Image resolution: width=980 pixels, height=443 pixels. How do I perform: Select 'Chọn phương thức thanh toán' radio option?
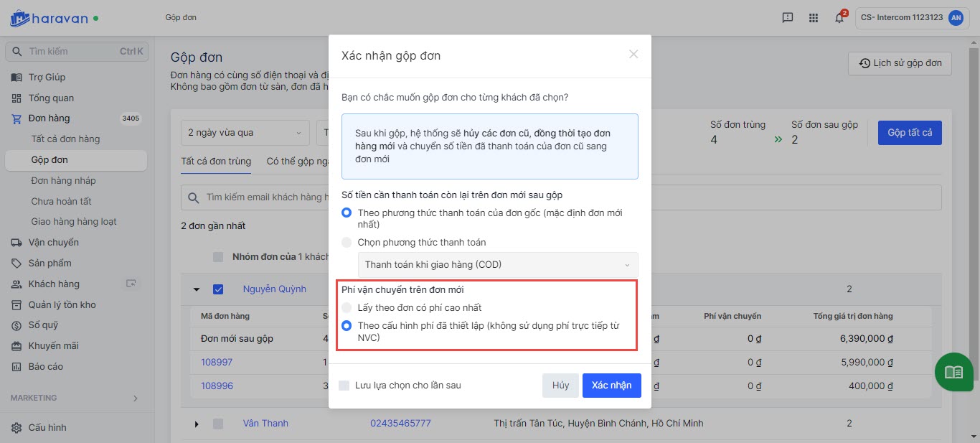pyautogui.click(x=347, y=243)
